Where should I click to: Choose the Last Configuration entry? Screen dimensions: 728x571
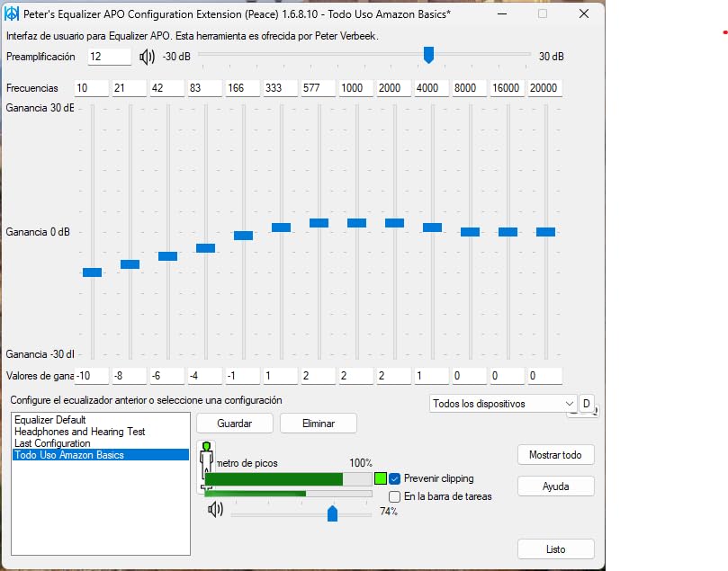(52, 443)
